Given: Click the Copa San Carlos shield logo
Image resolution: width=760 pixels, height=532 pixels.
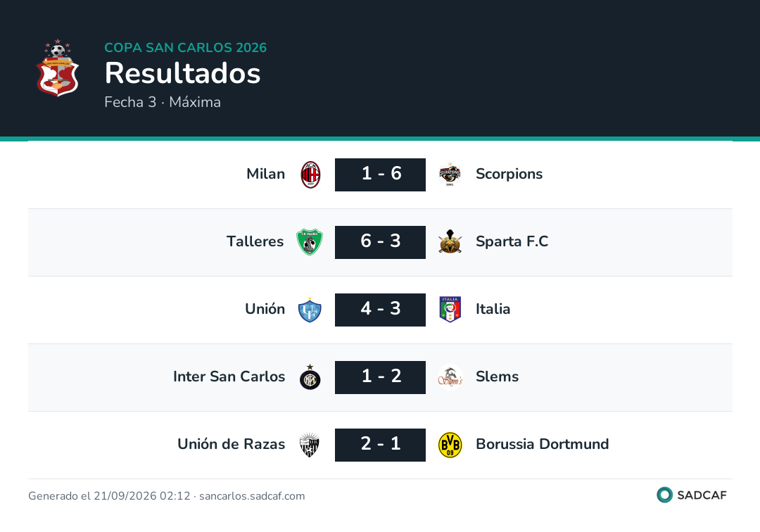Looking at the screenshot, I should pos(58,68).
